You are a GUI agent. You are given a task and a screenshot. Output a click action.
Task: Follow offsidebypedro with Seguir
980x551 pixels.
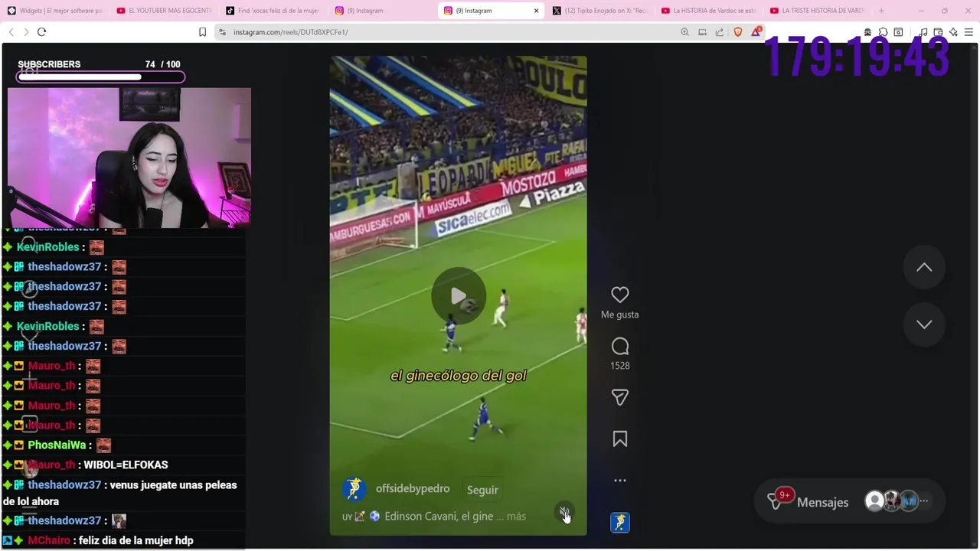(482, 490)
